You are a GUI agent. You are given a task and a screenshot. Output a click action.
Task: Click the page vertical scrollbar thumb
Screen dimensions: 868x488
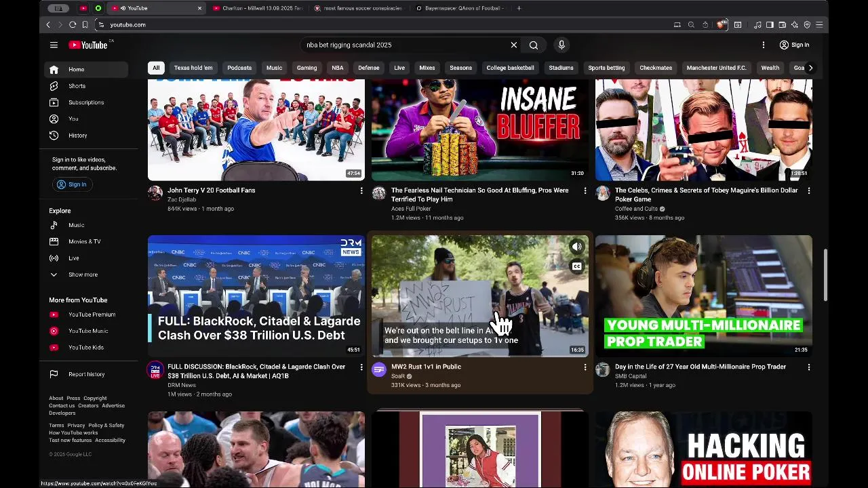(x=825, y=275)
